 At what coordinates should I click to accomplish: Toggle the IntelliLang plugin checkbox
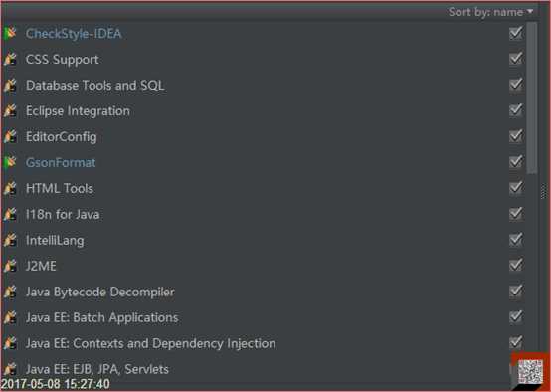tap(516, 240)
